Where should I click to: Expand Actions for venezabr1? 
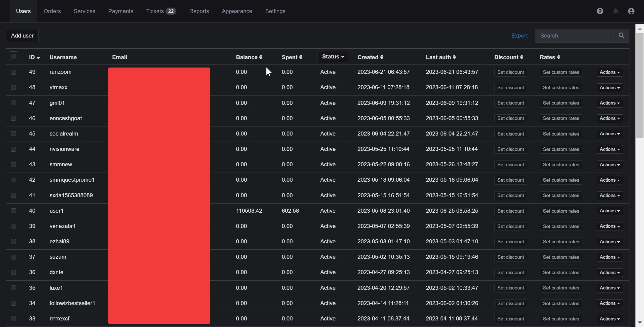coord(610,226)
